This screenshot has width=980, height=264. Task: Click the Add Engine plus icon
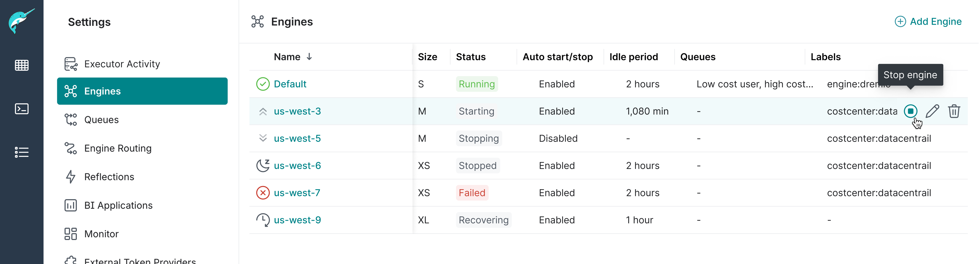900,22
